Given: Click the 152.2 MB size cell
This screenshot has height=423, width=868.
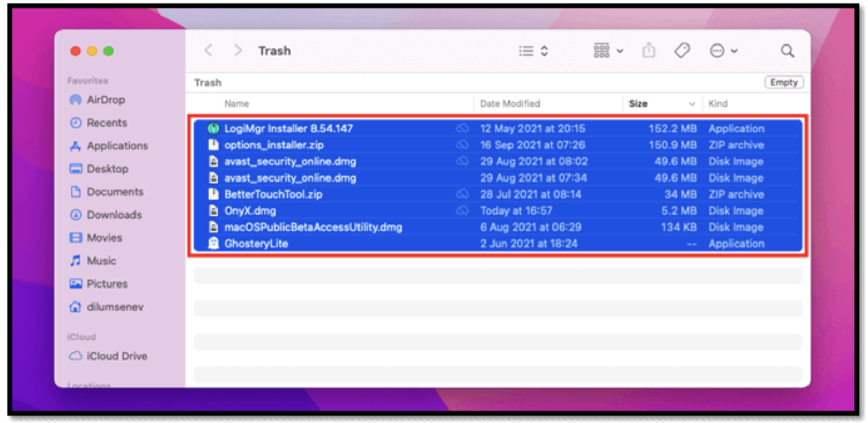Looking at the screenshot, I should coord(672,128).
